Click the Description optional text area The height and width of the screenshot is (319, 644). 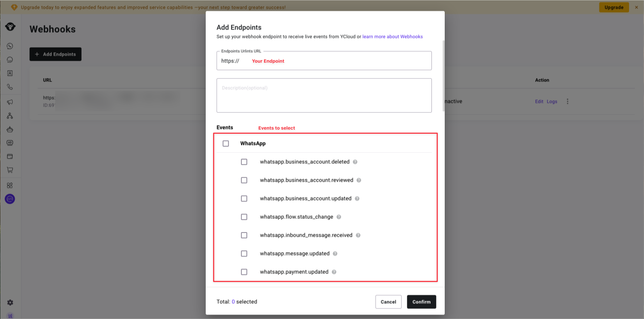pyautogui.click(x=324, y=96)
